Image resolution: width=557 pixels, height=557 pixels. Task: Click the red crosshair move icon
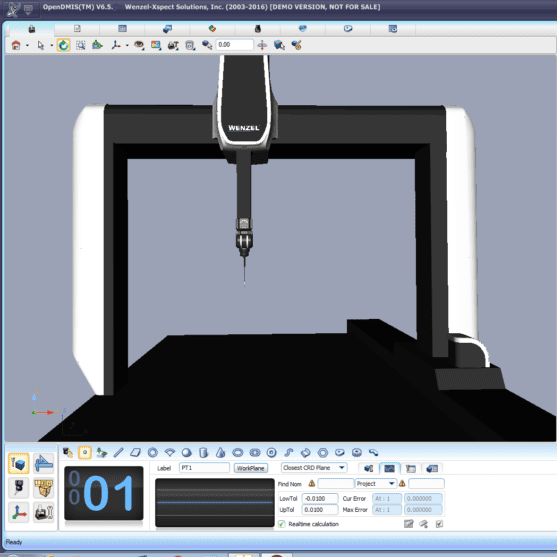click(262, 45)
